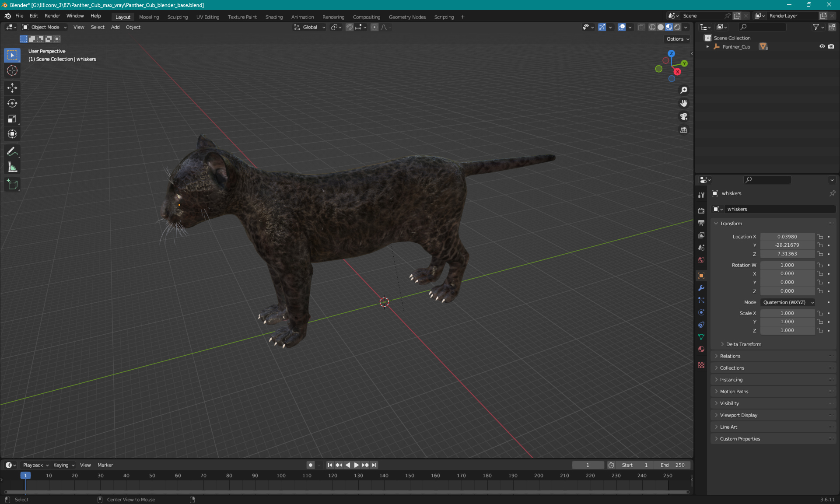
Task: Switch to the Sculpting workspace tab
Action: click(178, 17)
